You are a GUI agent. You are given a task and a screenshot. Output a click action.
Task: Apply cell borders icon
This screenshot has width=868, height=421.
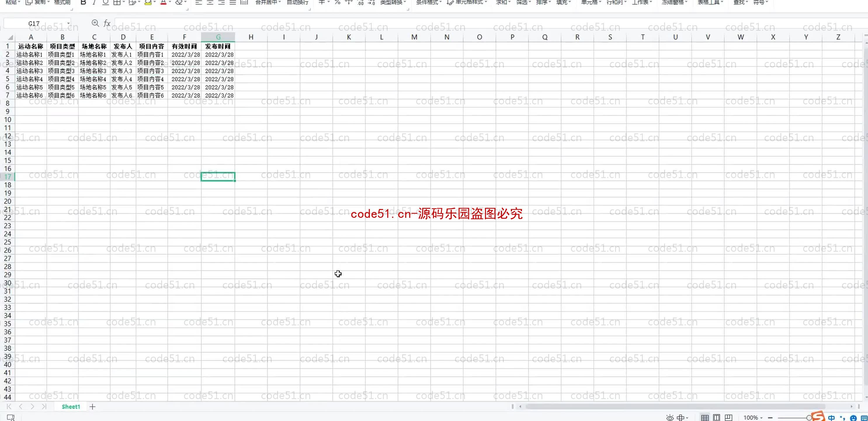[x=117, y=2]
